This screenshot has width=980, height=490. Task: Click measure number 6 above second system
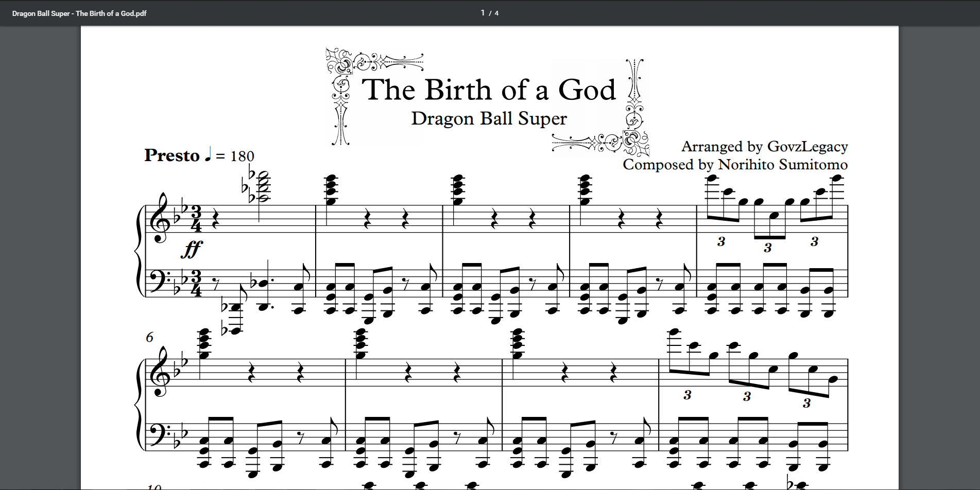[149, 337]
